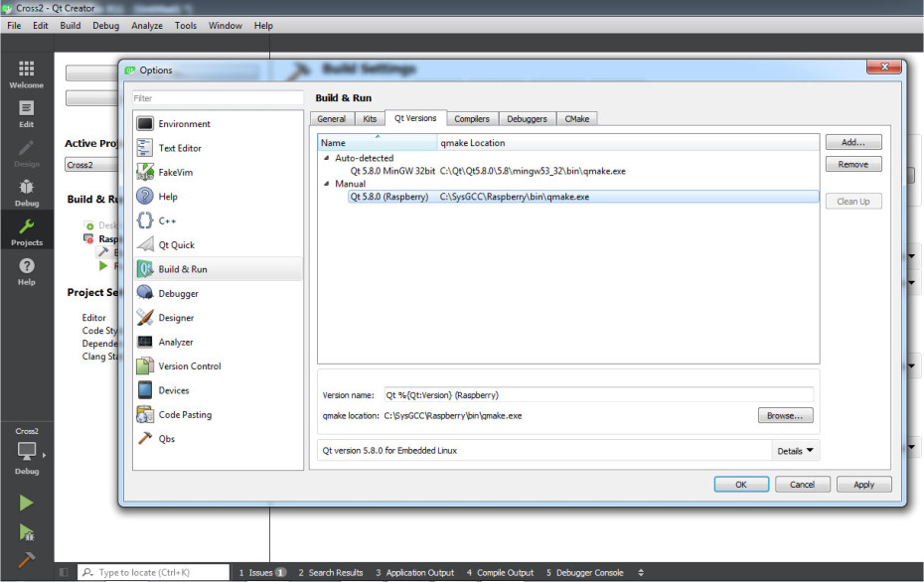This screenshot has height=582, width=924.
Task: Open C++ options category
Action: click(218, 220)
